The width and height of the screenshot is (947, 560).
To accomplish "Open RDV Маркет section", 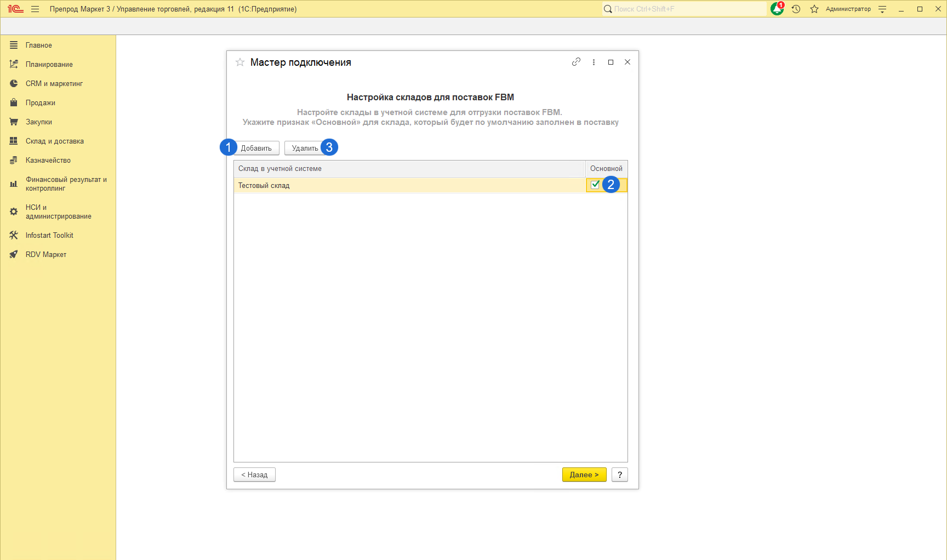I will pyautogui.click(x=45, y=255).
